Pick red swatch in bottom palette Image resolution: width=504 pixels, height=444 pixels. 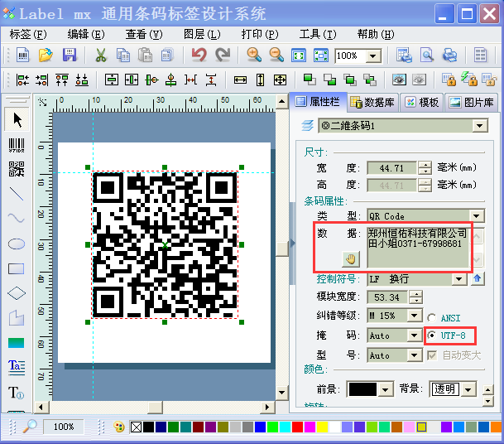(x=297, y=427)
